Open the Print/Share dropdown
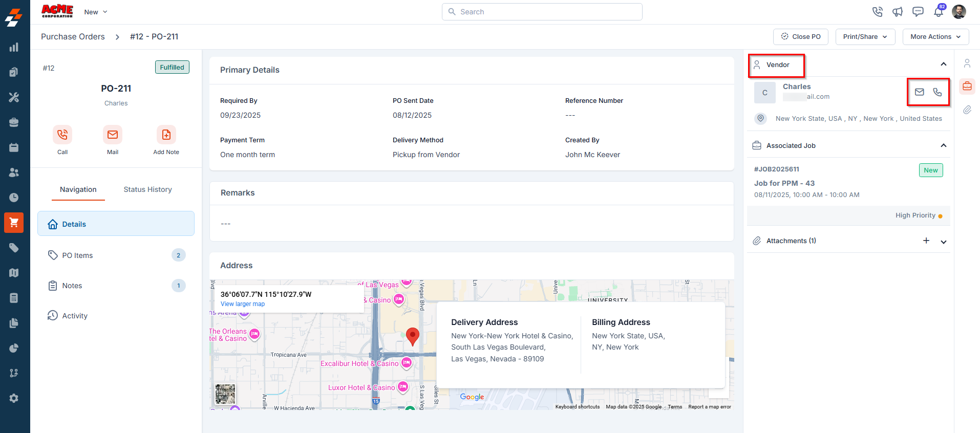 coord(865,37)
